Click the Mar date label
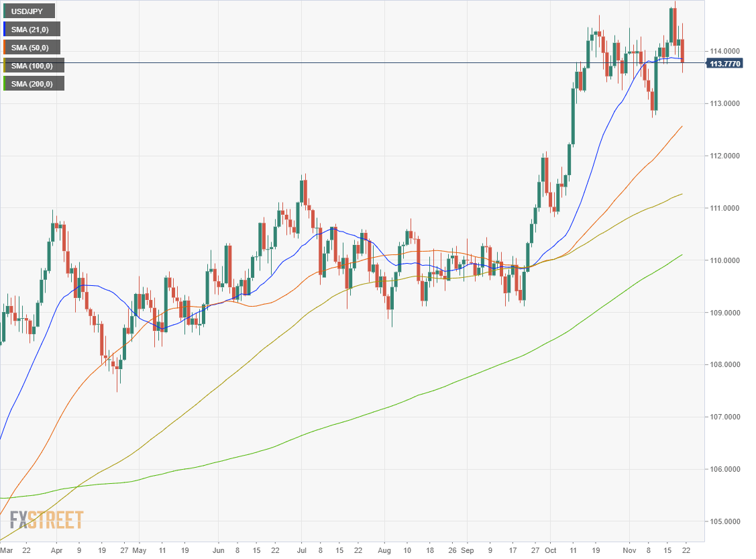 tap(7, 550)
